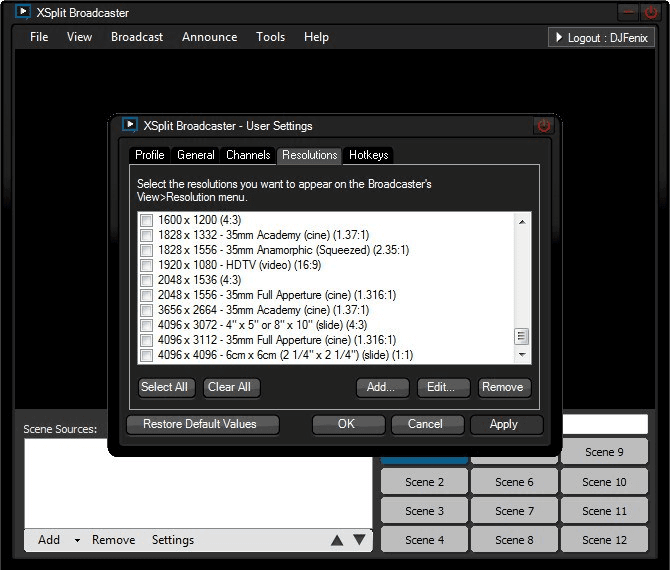Switch to Scene 7
Screen dimensions: 670x570
point(514,511)
